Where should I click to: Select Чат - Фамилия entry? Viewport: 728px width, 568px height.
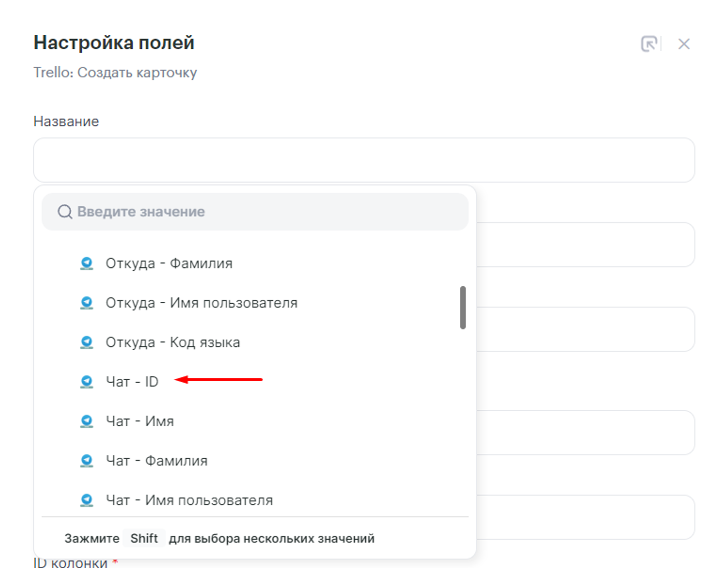[x=156, y=461]
